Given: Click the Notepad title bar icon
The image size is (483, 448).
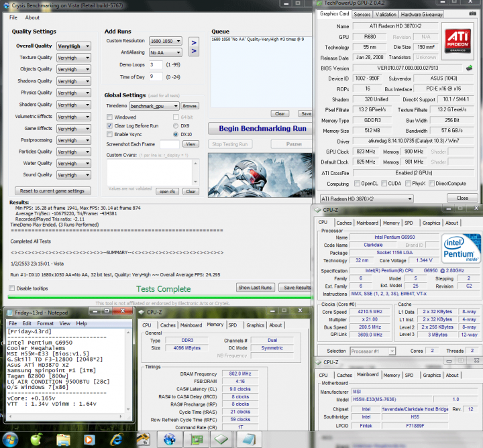Looking at the screenshot, I should [10, 313].
